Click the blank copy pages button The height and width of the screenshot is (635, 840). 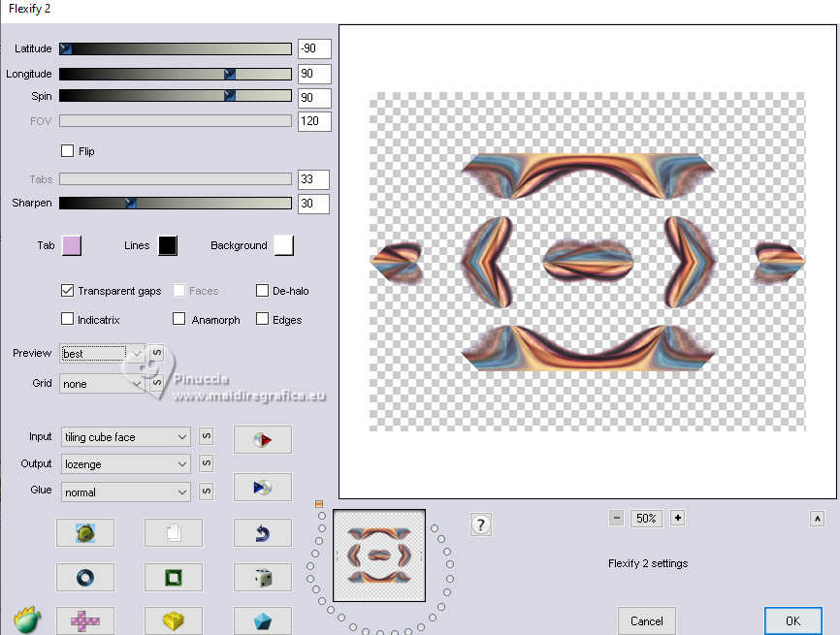tap(174, 533)
